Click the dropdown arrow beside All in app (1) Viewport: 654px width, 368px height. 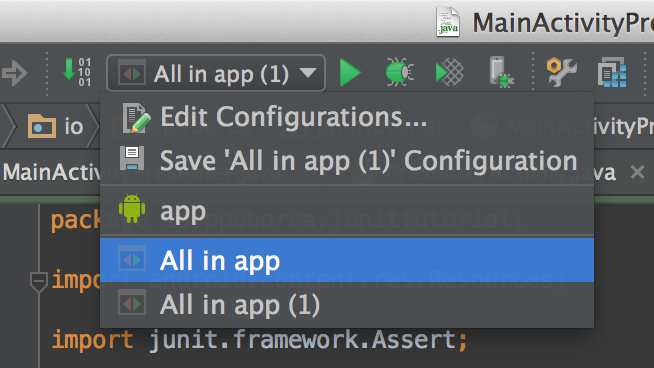point(308,73)
